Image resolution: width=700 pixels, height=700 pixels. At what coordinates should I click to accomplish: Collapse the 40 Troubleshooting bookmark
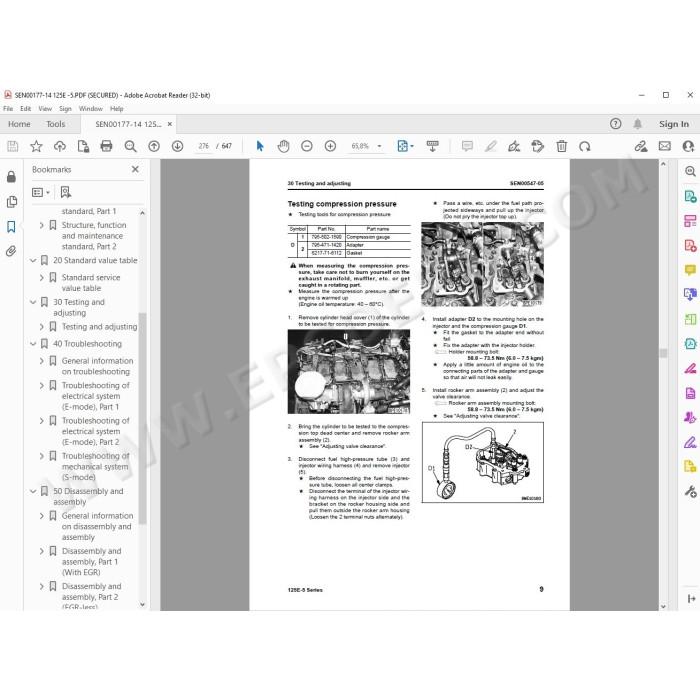coord(33,344)
